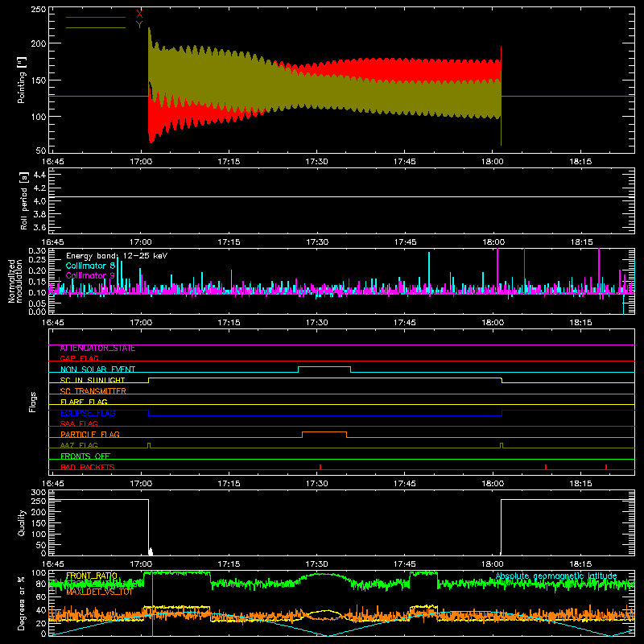Screen dimensions: 644x644
Task: Click the SC_IN_SUNLIGHT flag label
Action: 93,380
